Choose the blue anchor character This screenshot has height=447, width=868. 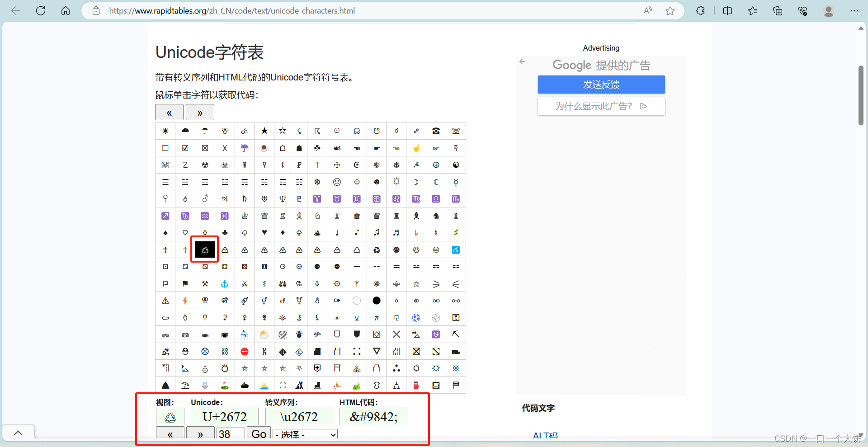(x=225, y=284)
